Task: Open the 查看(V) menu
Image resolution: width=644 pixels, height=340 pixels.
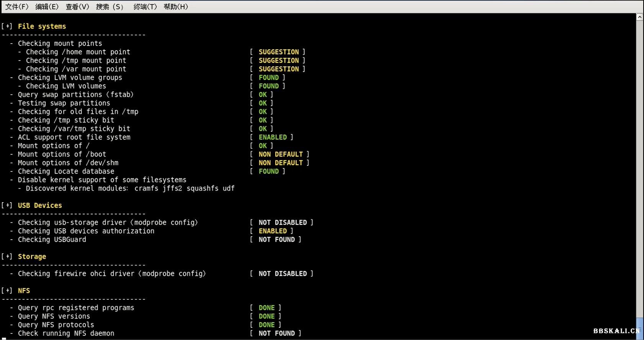Action: 77,7
